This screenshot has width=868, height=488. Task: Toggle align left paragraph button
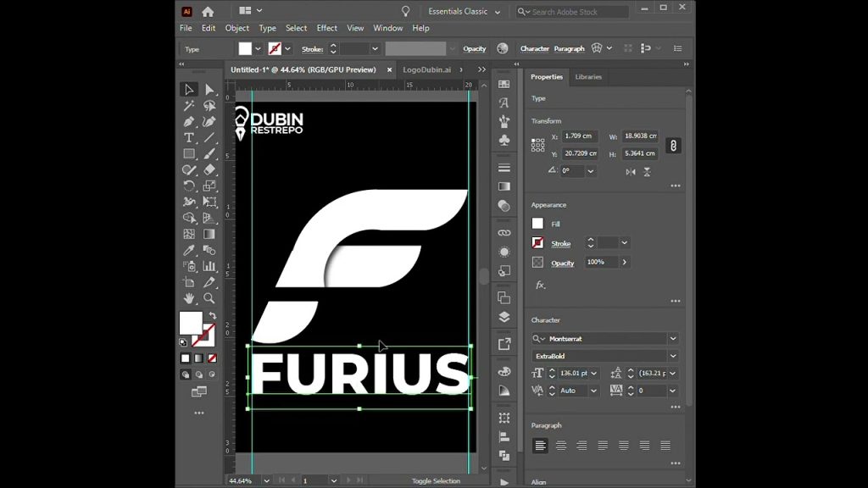pos(540,446)
